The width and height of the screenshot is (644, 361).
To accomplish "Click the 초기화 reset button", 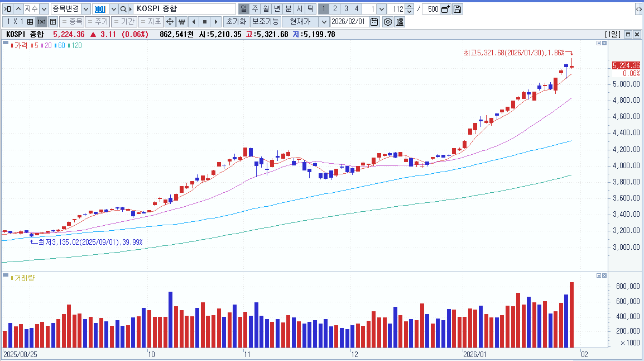I will pos(236,22).
